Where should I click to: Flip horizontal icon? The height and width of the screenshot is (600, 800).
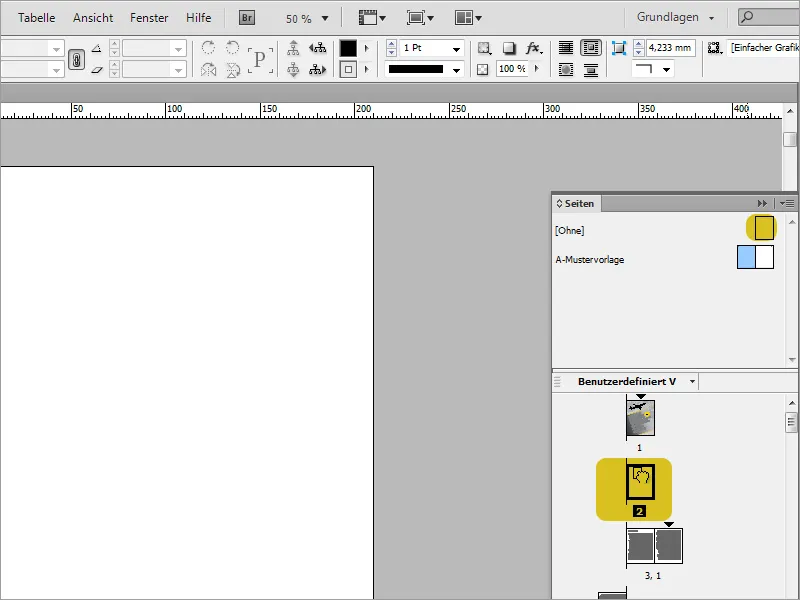pyautogui.click(x=208, y=69)
